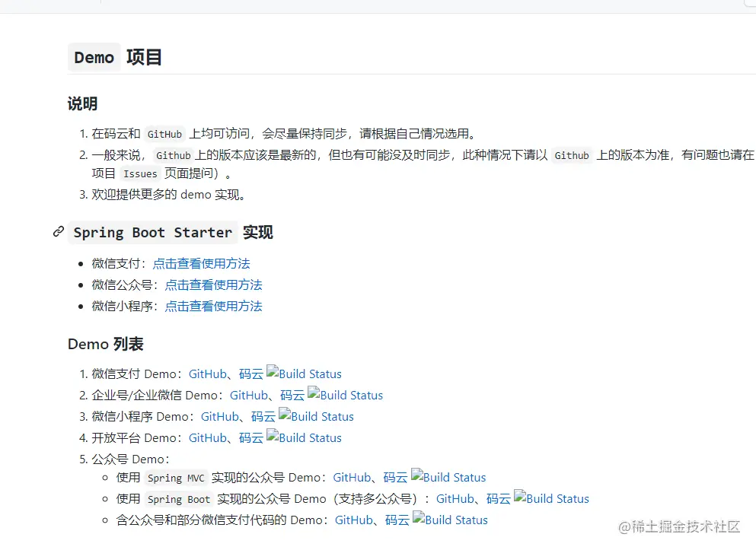
Task: Click Build Status badge for 含公众号和部分微信支付代码 Demo
Action: point(450,519)
